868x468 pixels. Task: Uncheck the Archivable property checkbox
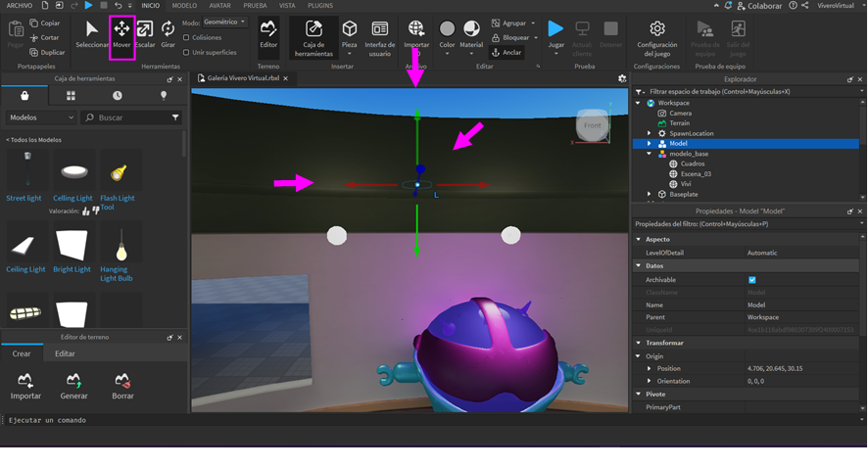click(752, 280)
